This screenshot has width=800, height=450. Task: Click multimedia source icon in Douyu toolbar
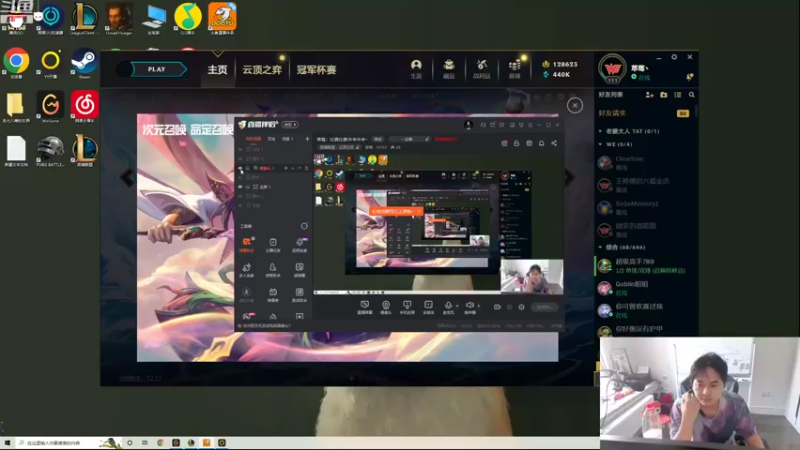(428, 307)
